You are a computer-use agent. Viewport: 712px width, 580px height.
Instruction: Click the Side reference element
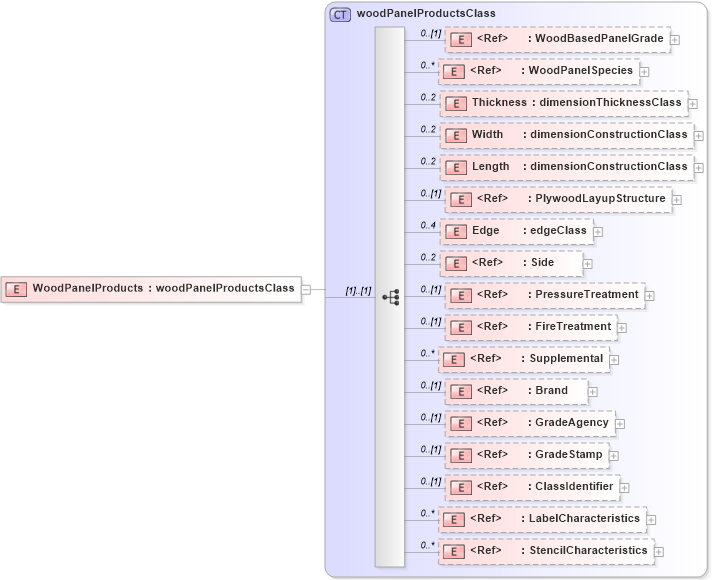point(512,263)
